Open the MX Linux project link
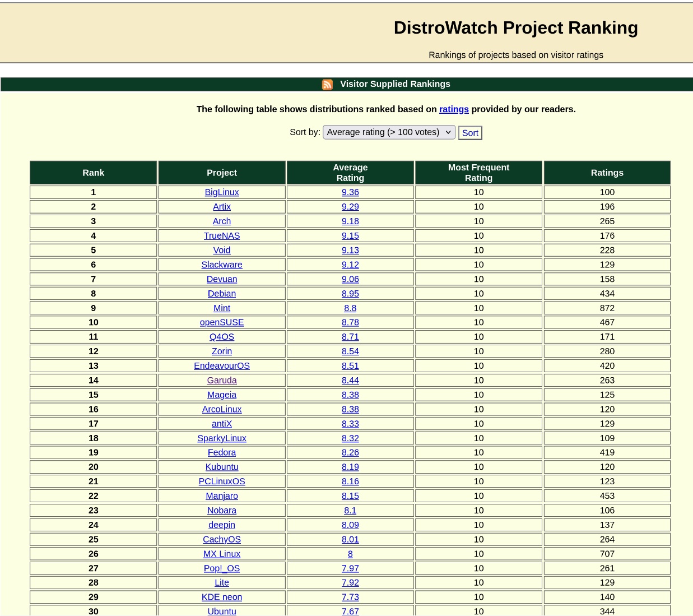The width and height of the screenshot is (693, 616). coord(222,554)
